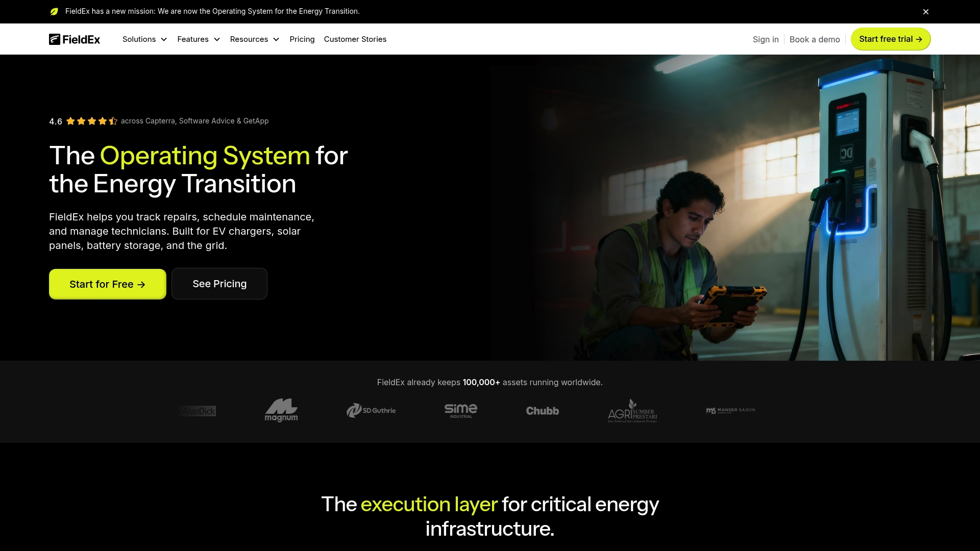Select the Chubb partner logo

pos(542,410)
